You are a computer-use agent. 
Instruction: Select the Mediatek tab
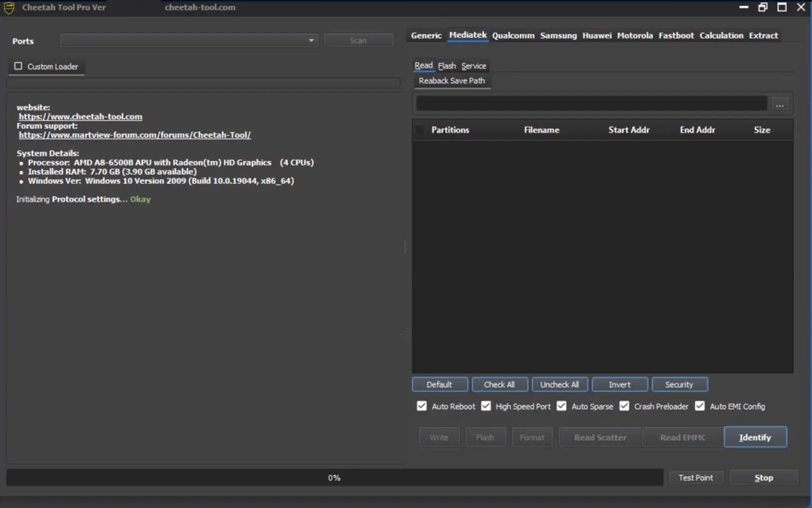coord(468,35)
